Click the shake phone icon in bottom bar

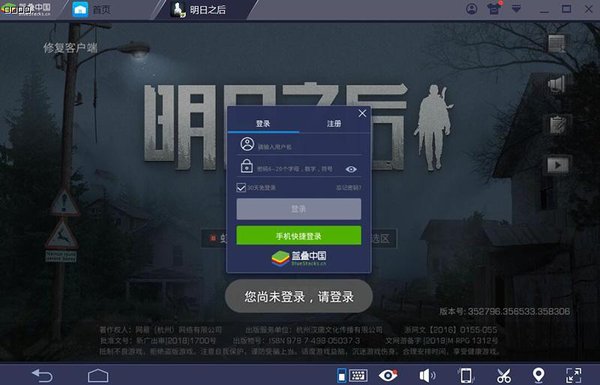[466, 375]
